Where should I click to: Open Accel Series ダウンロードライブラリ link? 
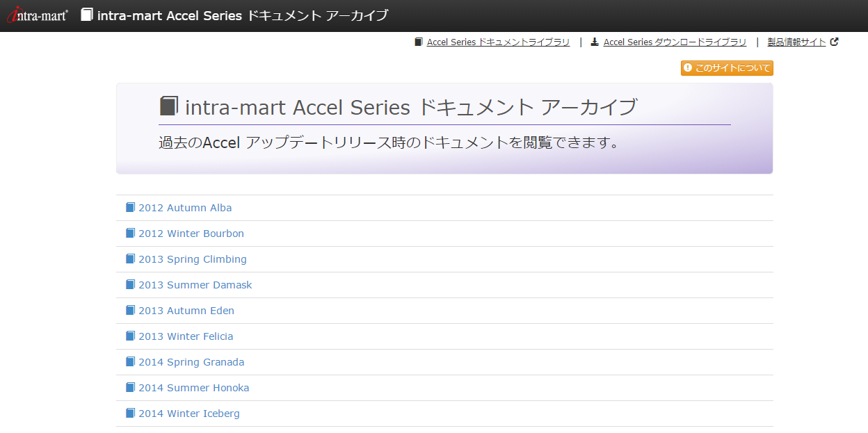675,42
